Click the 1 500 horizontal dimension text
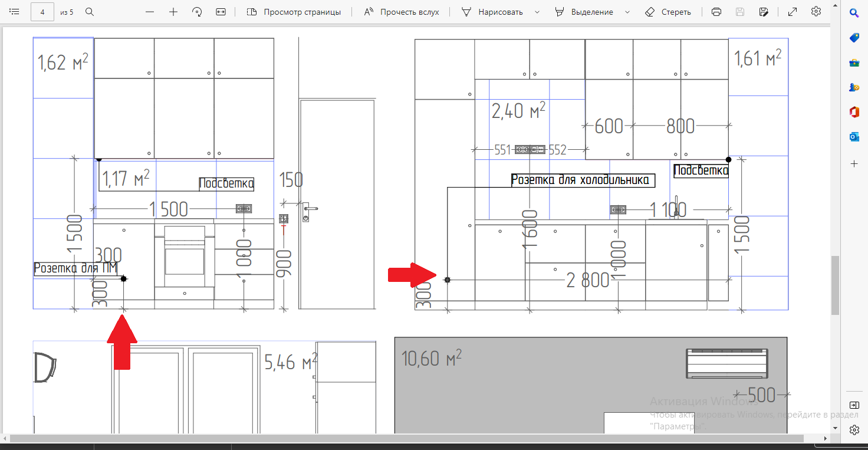Screen dimensions: 868x450 pos(169,209)
